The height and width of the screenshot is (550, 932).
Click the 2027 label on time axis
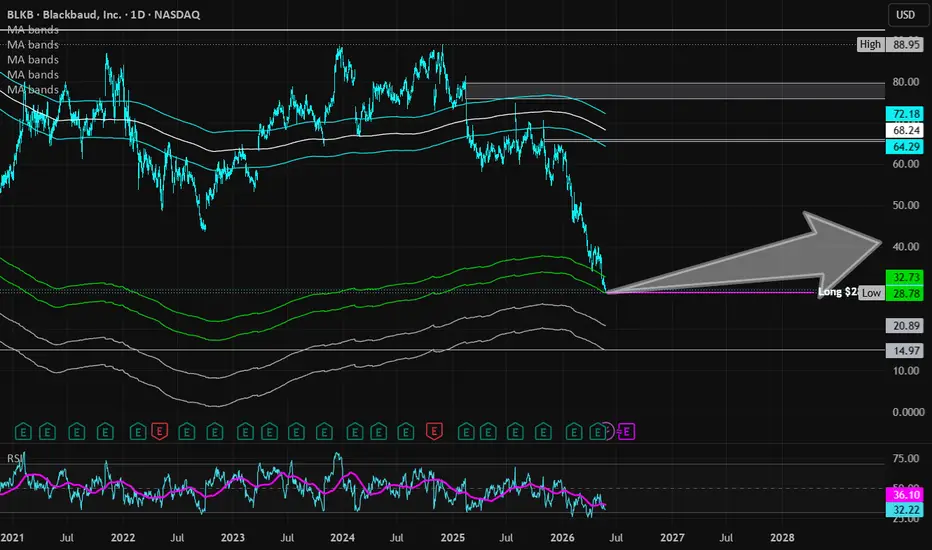(x=672, y=538)
